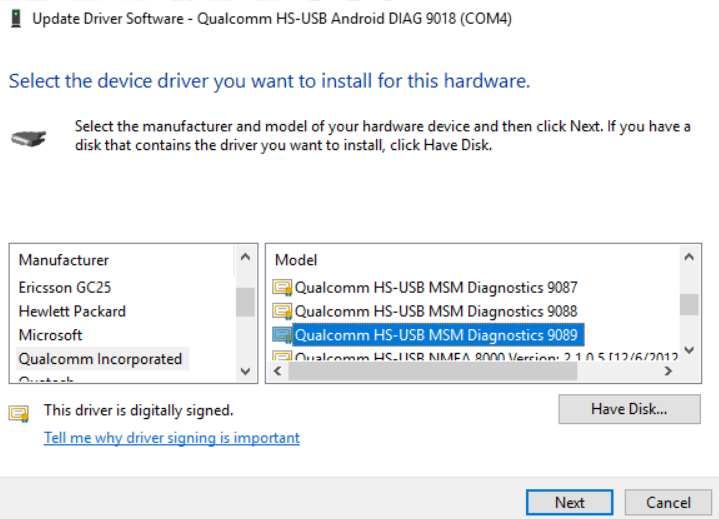Select Qualcomm HS-USB MSM Diagnostics 9088
The width and height of the screenshot is (719, 519).
click(x=436, y=311)
